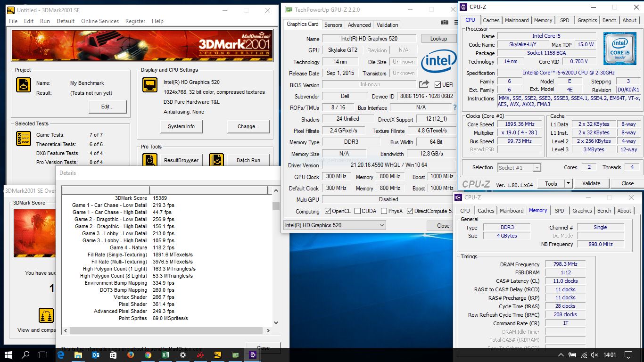This screenshot has height=362, width=644.
Task: Click the muted volume tray icon
Action: click(595, 355)
